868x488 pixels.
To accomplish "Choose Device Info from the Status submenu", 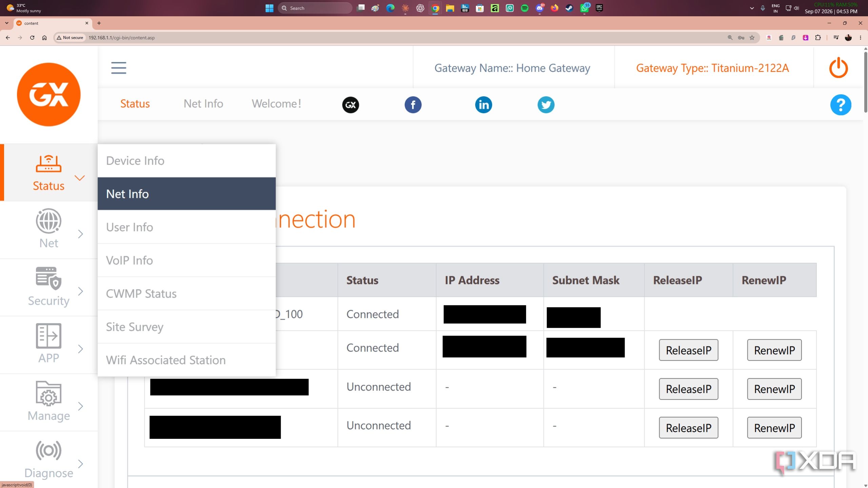I will click(186, 161).
